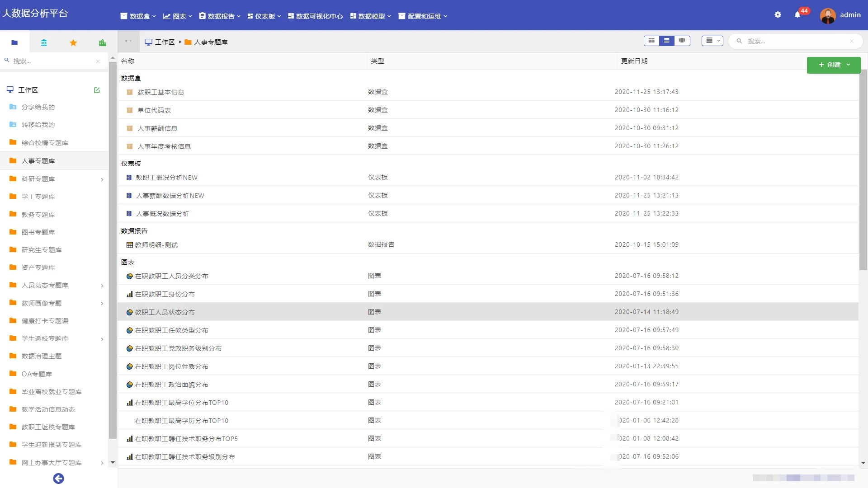
Task: Click the blue circular collapse arrow
Action: click(58, 479)
